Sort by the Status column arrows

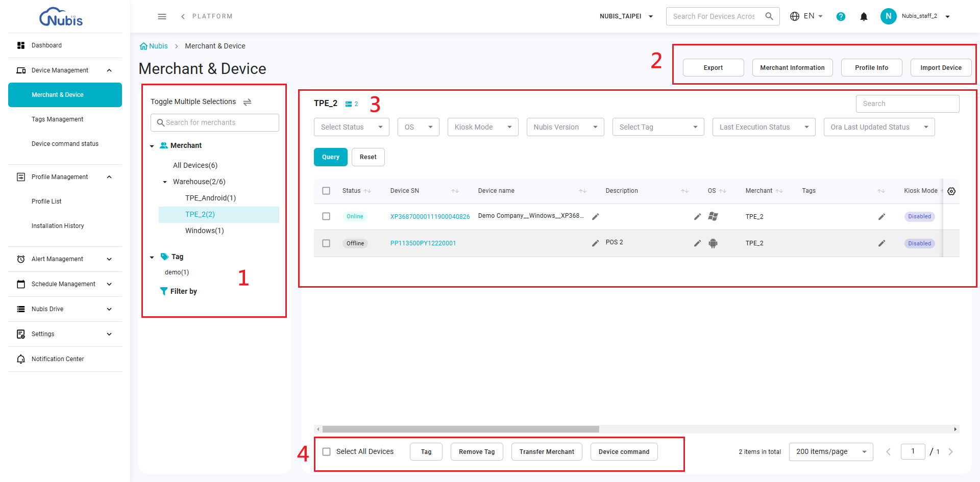pyautogui.click(x=367, y=191)
